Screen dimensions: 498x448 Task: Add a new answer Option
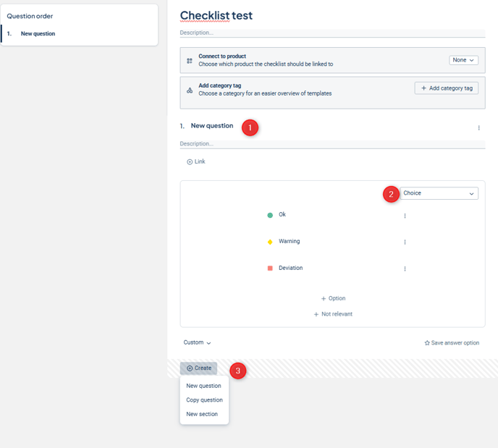pyautogui.click(x=333, y=298)
